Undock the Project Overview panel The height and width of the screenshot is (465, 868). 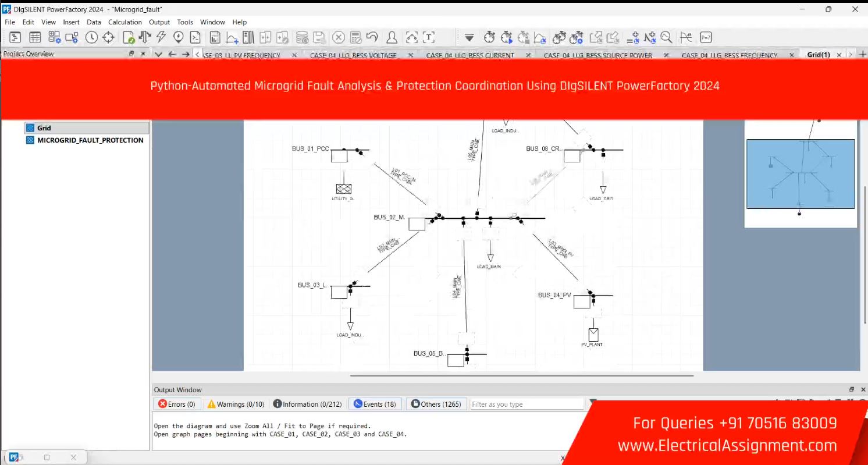131,54
